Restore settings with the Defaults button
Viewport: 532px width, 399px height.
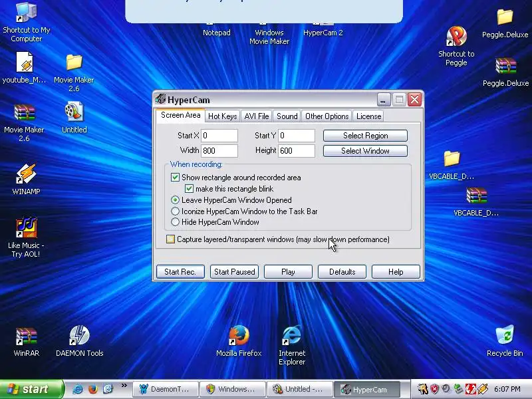[342, 272]
